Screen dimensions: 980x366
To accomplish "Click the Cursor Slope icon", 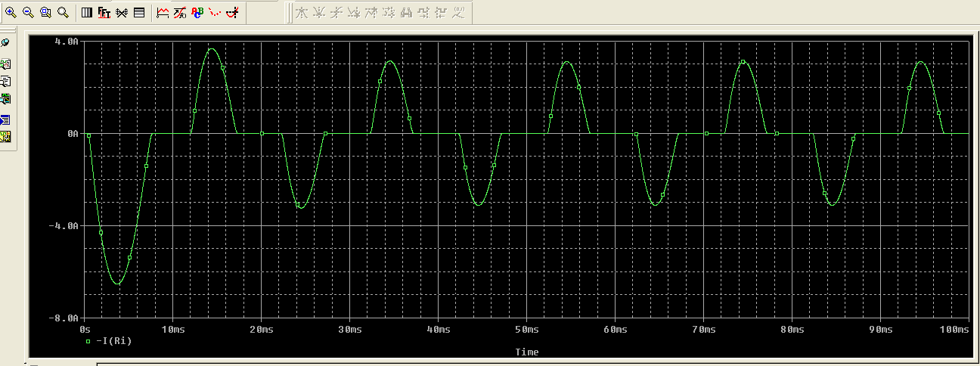I will (x=336, y=12).
